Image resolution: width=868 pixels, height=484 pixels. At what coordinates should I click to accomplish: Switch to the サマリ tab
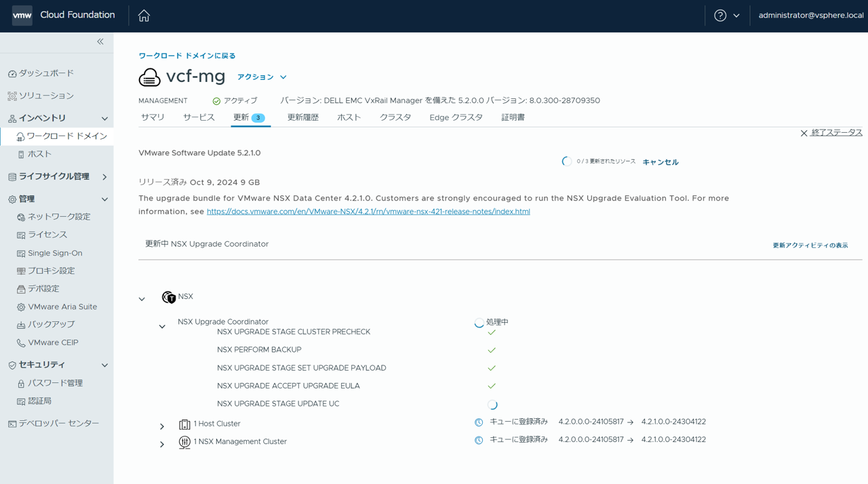[x=153, y=117]
